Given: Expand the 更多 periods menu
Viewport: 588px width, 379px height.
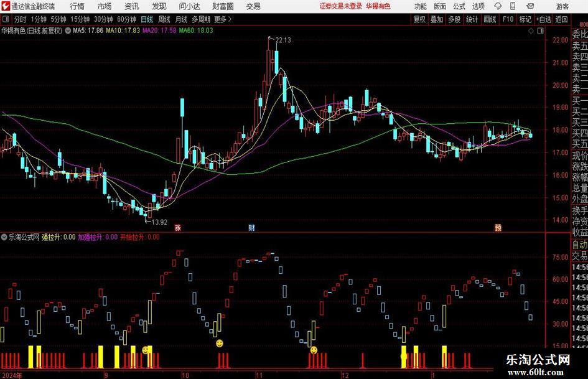Looking at the screenshot, I should (223, 19).
